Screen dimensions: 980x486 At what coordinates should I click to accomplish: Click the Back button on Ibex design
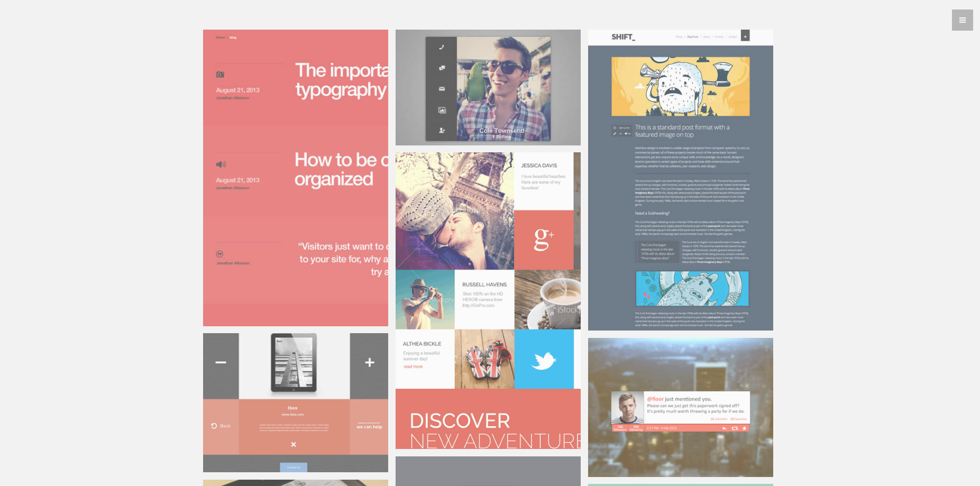tap(221, 426)
